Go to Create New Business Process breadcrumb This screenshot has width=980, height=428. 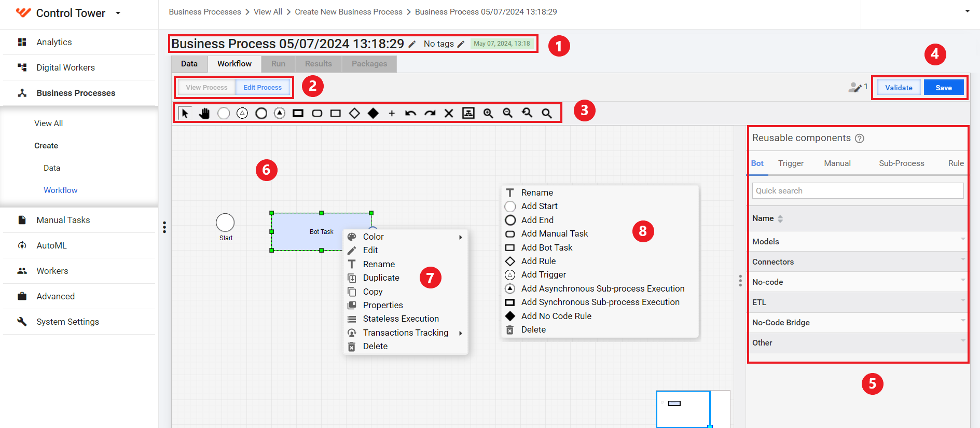pos(349,11)
